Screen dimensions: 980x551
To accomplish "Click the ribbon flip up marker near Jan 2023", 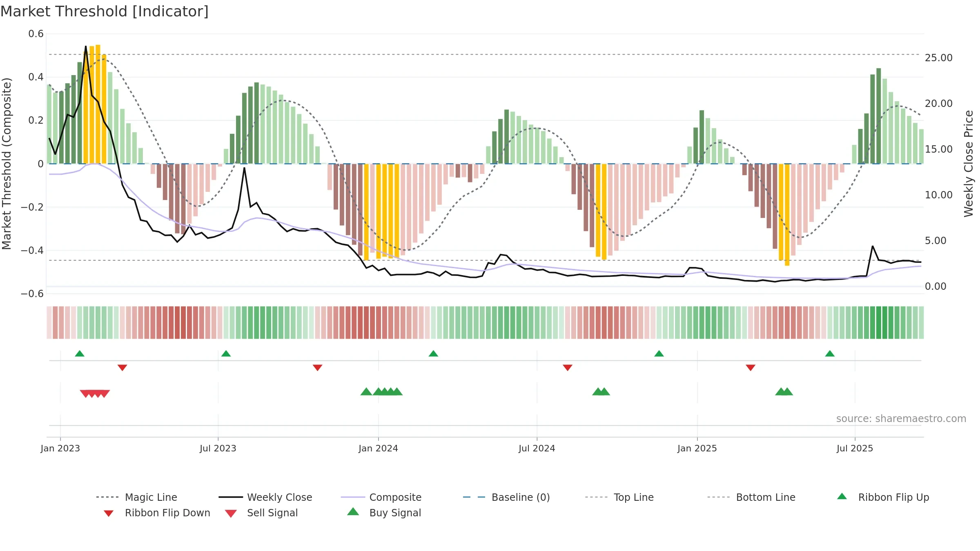I will coord(80,353).
